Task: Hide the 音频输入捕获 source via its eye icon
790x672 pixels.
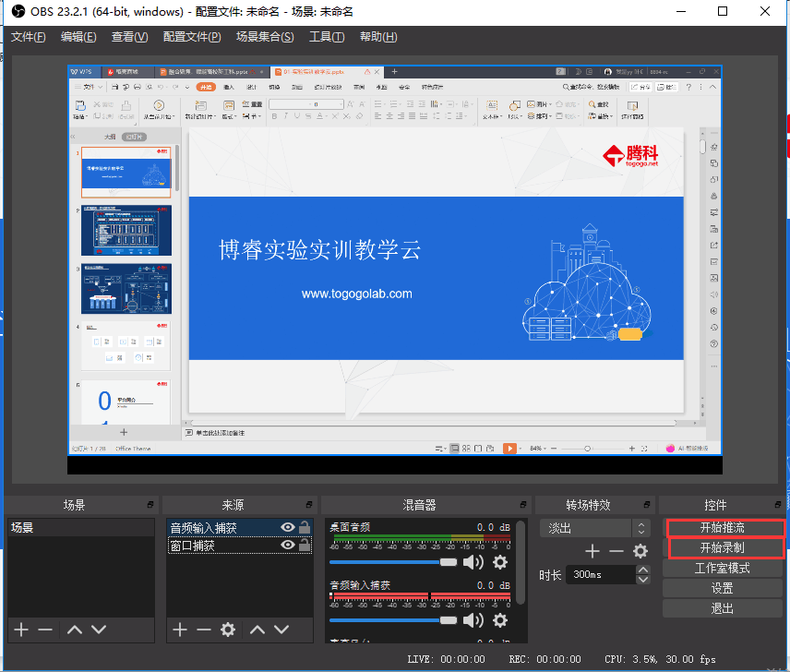Action: pos(288,527)
